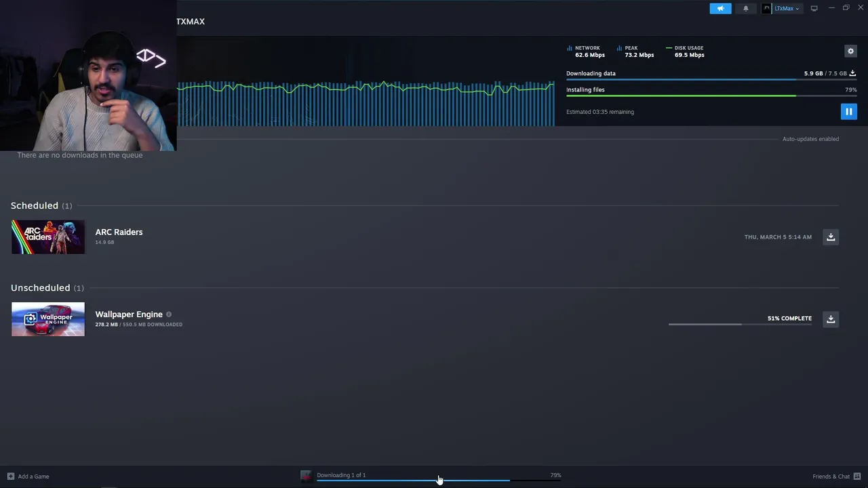Click the game icon in the bottom bar
The height and width of the screenshot is (488, 868).
tap(306, 476)
